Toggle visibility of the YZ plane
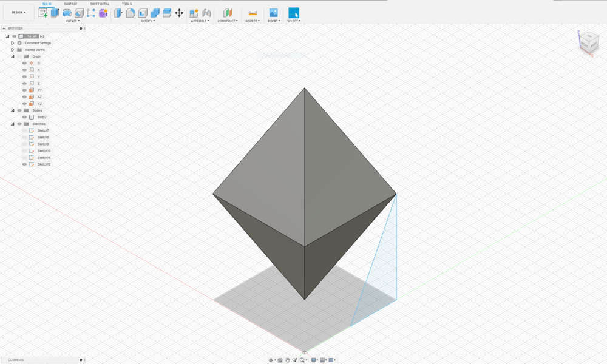The height and width of the screenshot is (364, 607). point(24,104)
